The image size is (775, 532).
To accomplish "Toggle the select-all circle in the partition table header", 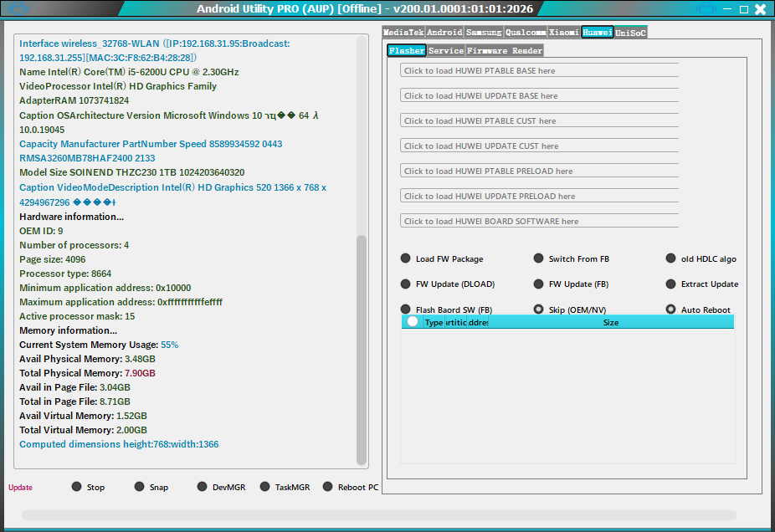I will click(413, 322).
